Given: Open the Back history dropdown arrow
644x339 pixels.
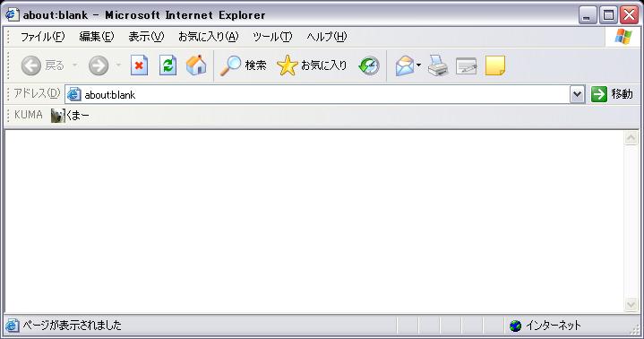Looking at the screenshot, I should pos(74,65).
